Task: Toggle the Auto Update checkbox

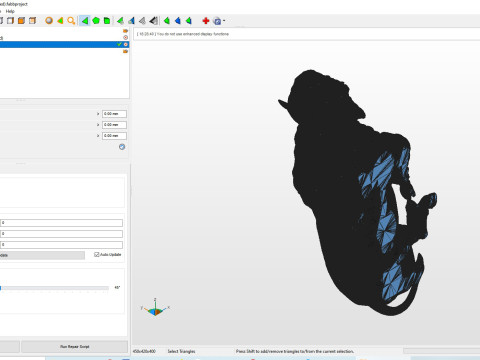Action: 97,255
